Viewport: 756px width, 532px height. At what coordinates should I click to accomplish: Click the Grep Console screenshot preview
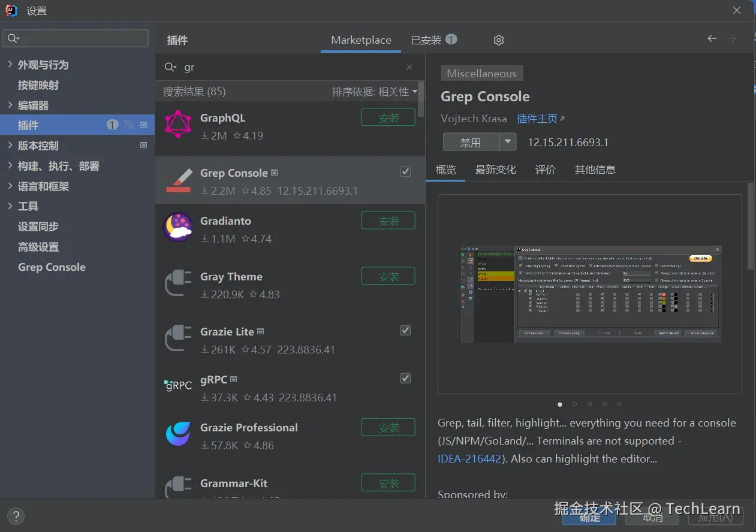(x=590, y=294)
